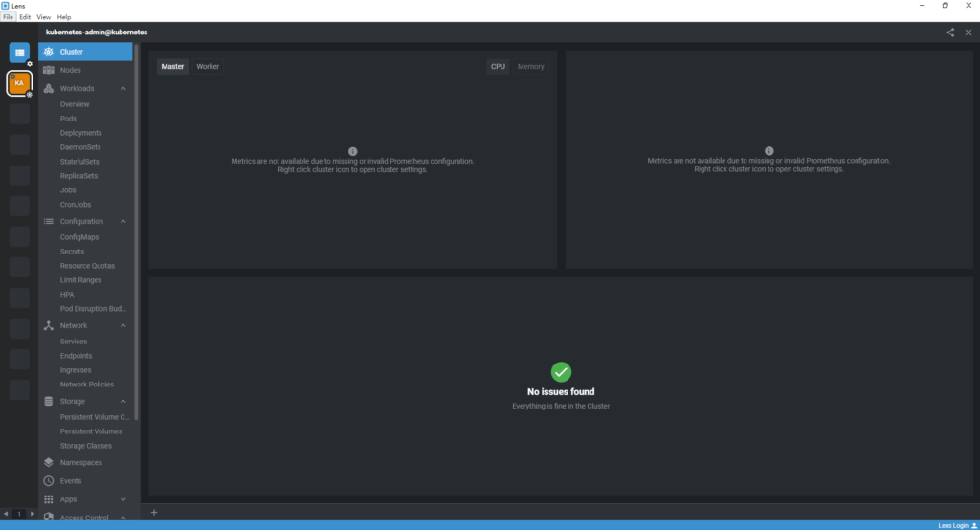Select Cluster in the sidebar

click(x=85, y=52)
